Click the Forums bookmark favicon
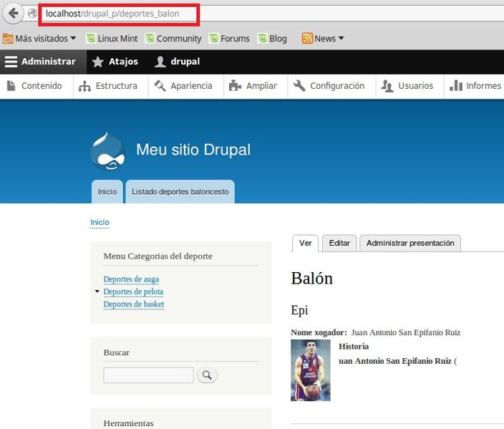504x429 pixels. [x=214, y=38]
